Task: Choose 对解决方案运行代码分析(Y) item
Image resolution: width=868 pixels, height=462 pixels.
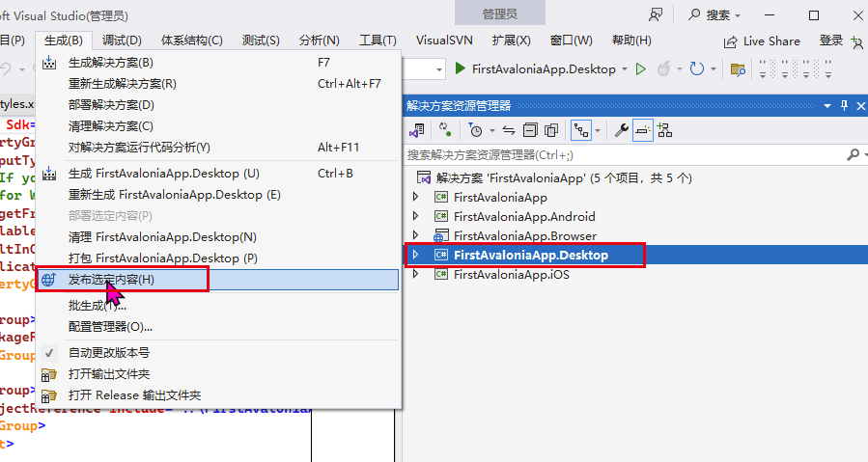Action: click(x=218, y=148)
